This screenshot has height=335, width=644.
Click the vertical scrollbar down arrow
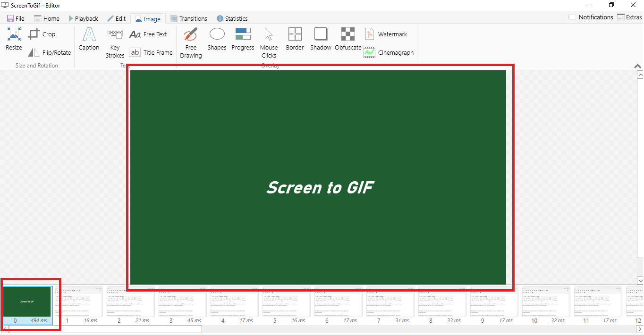(640, 280)
